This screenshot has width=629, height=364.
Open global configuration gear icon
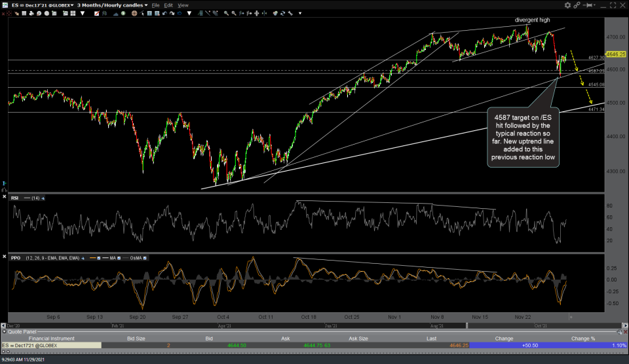click(567, 5)
